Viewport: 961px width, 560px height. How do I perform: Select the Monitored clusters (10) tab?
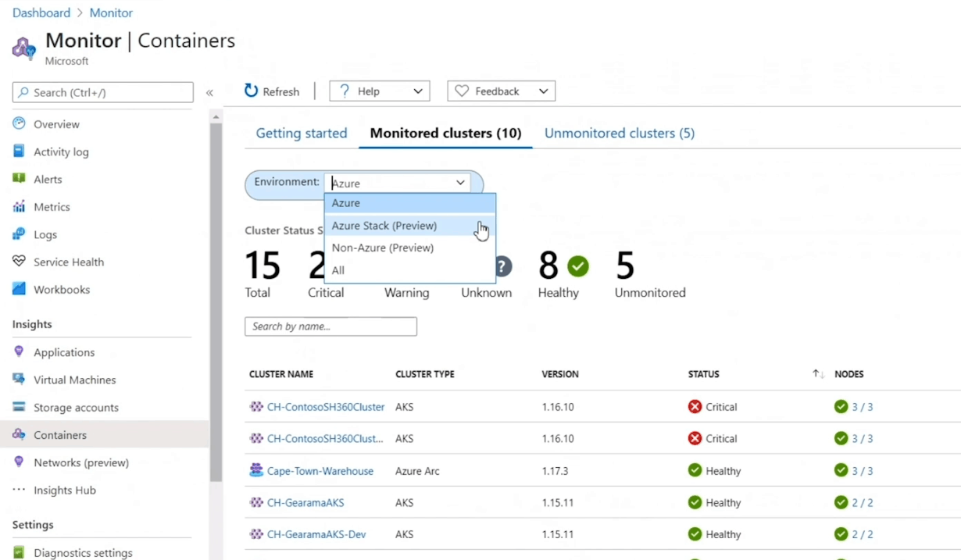[x=445, y=134]
